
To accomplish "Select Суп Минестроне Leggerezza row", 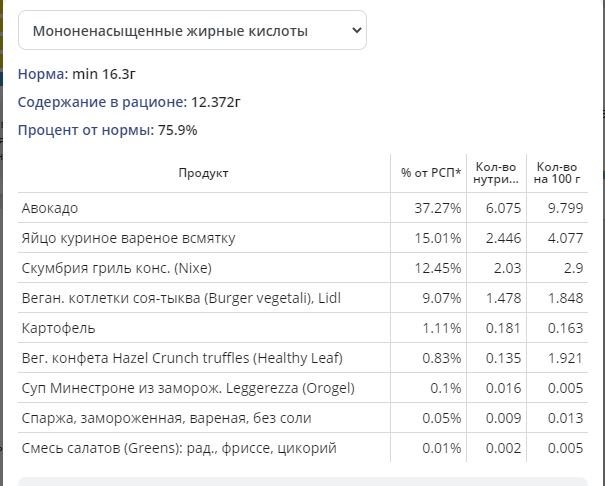I will [303, 388].
